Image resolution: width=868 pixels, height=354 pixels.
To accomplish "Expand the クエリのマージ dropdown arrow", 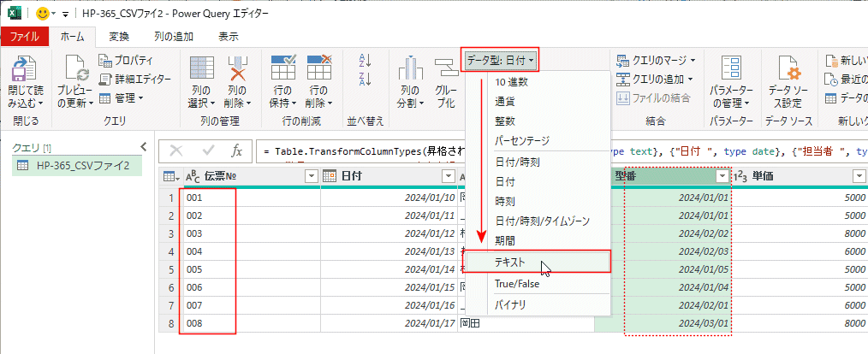I will [x=692, y=61].
